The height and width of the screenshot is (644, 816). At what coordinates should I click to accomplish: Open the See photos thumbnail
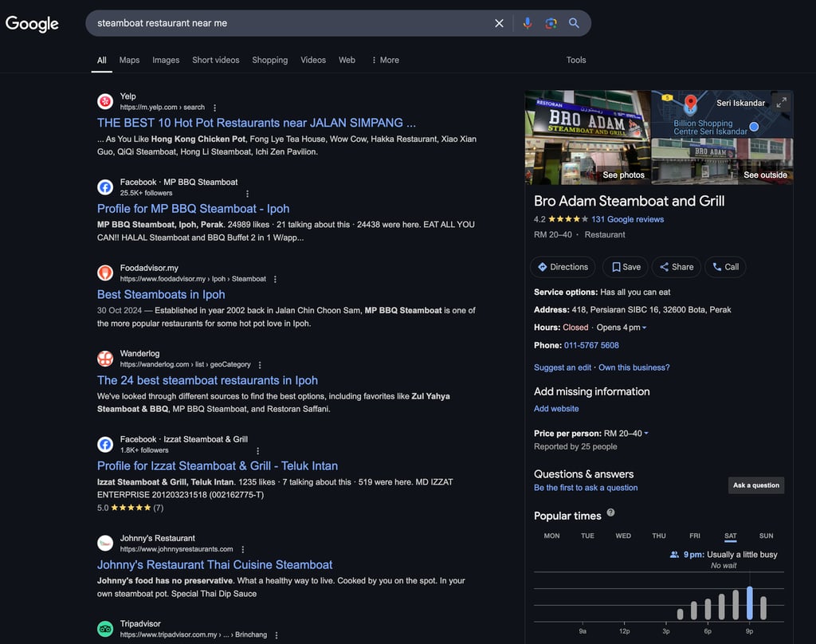pos(587,137)
